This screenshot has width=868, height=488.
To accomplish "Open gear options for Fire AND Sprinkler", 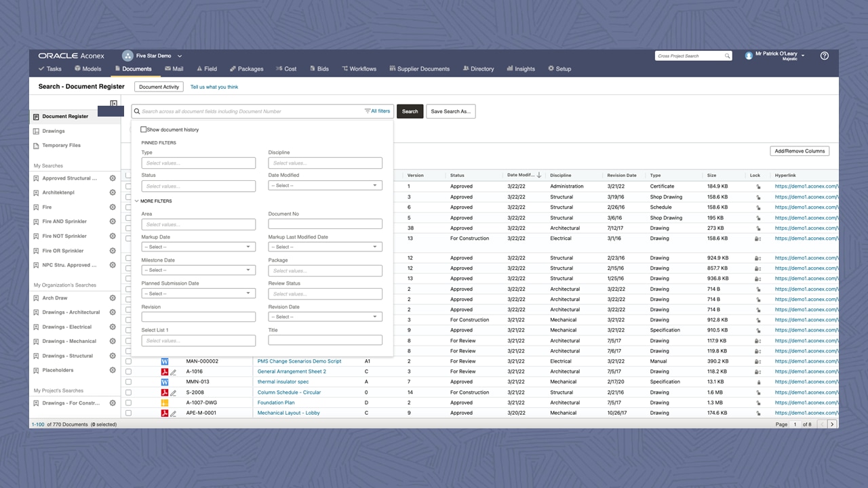I will 113,222.
